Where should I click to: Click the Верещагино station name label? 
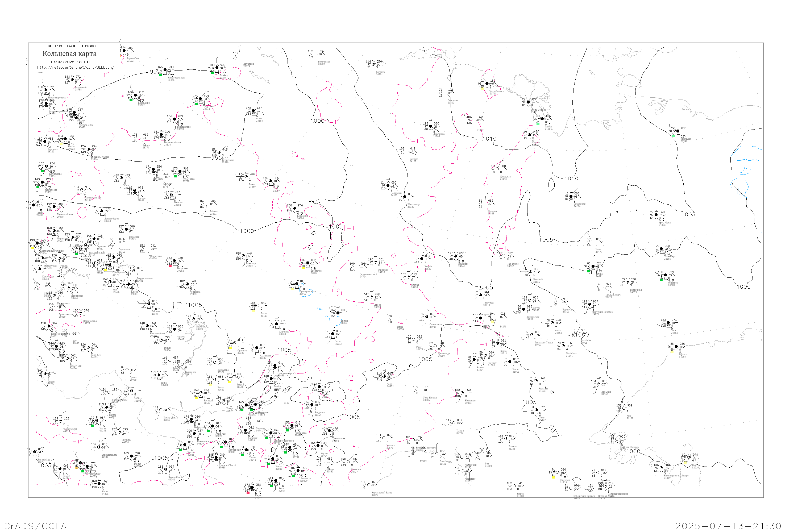coord(184,127)
